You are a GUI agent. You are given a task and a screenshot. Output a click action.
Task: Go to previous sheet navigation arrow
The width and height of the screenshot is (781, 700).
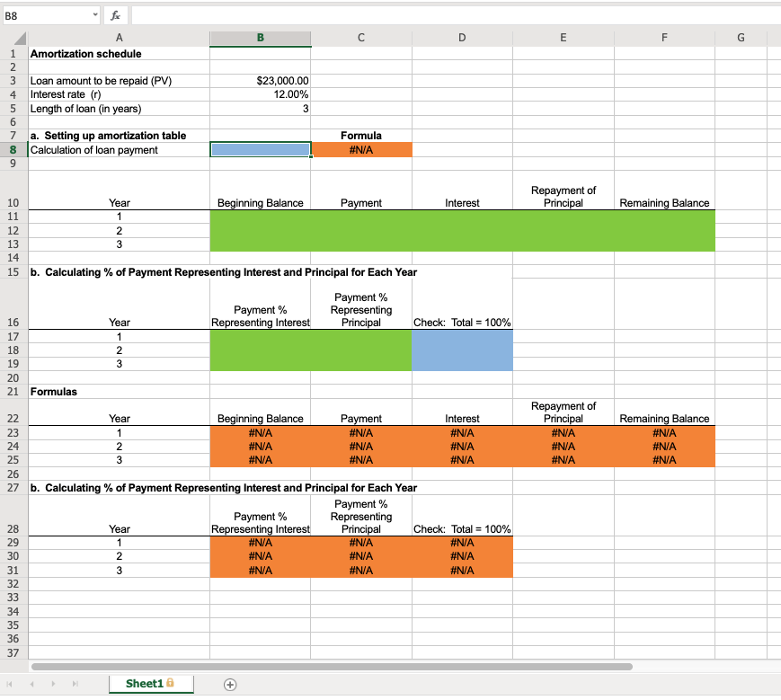pyautogui.click(x=31, y=684)
